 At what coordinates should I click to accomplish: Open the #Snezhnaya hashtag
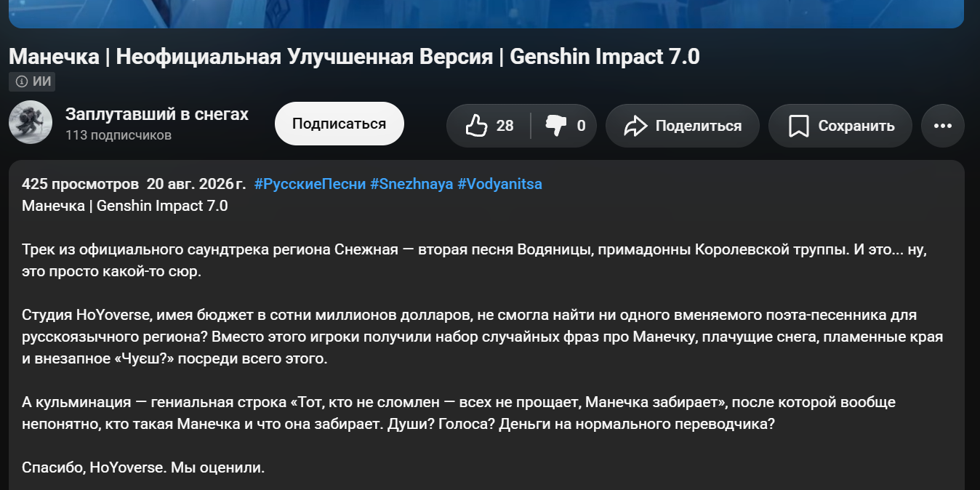[411, 184]
